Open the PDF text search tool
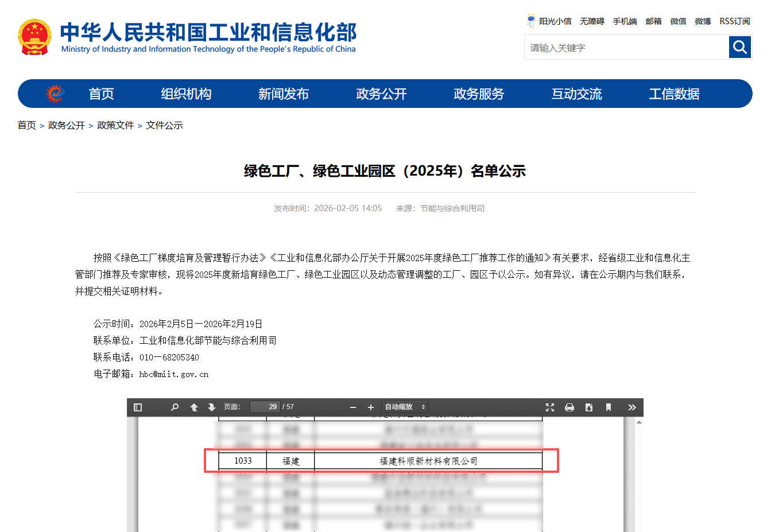Screen dimensions: 771x532 (175, 407)
